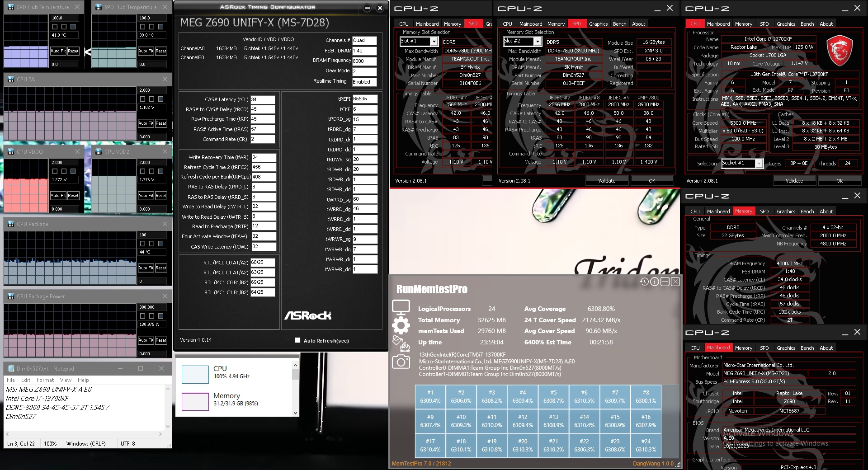Open the Slot #2 dropdown in CPU-Z SPD
868x470 pixels.
pyautogui.click(x=537, y=41)
